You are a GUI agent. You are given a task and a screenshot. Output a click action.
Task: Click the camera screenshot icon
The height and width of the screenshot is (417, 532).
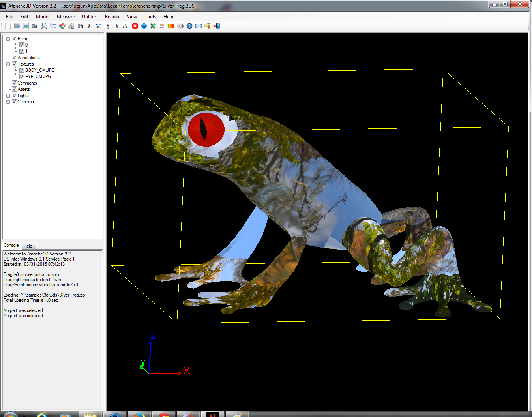pos(35,26)
